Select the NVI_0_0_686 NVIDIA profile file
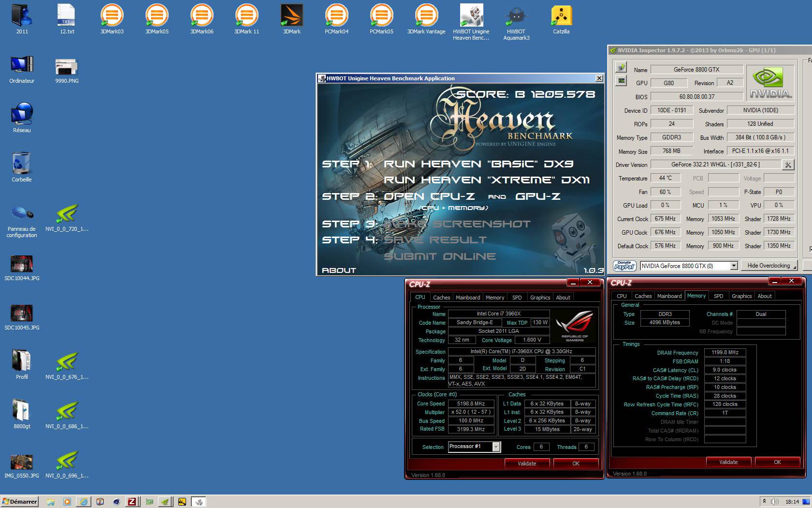 pos(67,414)
